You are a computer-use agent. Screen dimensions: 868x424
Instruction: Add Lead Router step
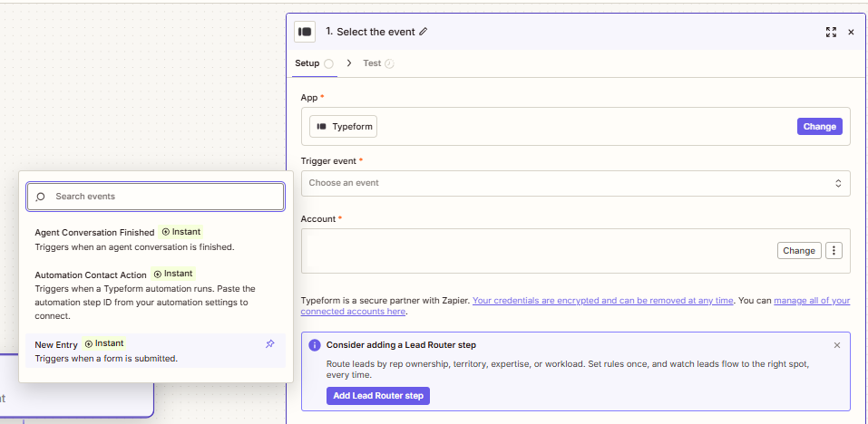coord(378,396)
